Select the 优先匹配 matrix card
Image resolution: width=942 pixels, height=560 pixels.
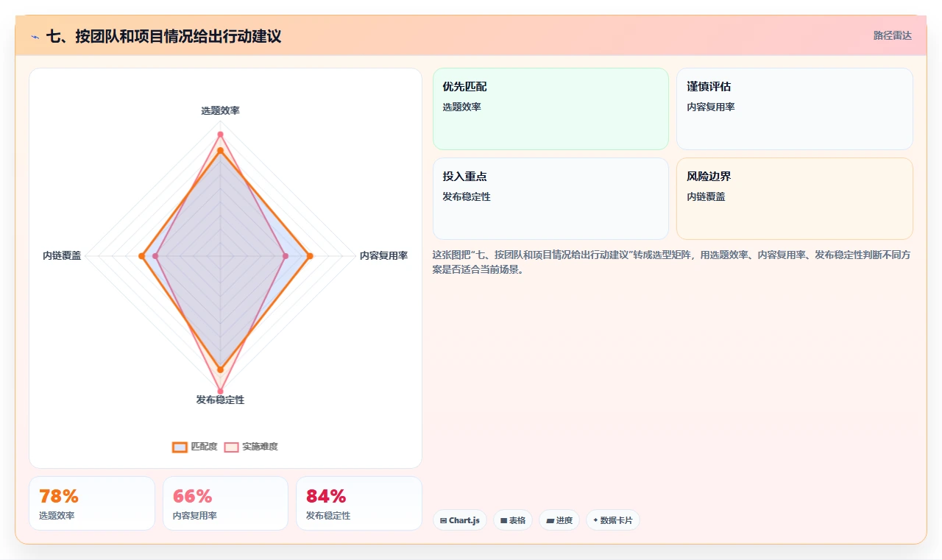pos(550,109)
